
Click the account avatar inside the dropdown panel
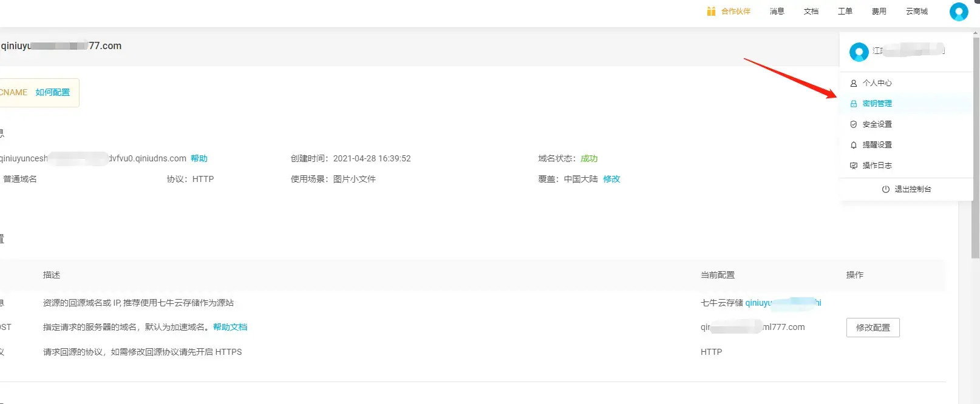(x=859, y=52)
